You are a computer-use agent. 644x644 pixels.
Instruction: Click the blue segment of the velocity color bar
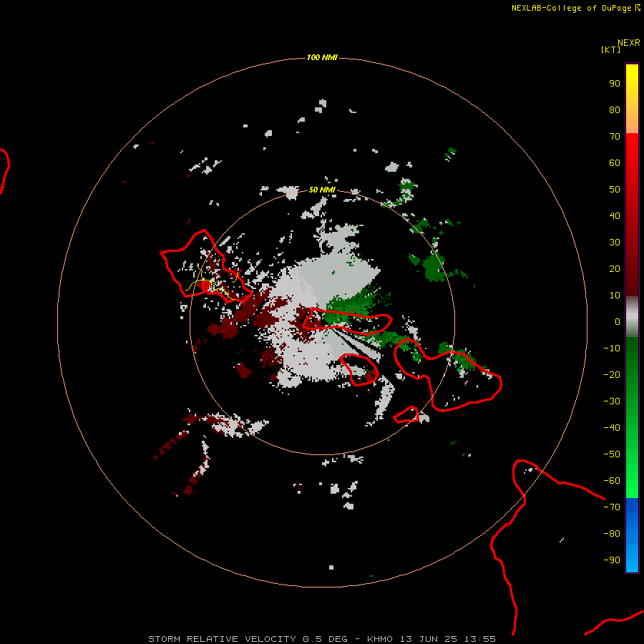(x=632, y=535)
